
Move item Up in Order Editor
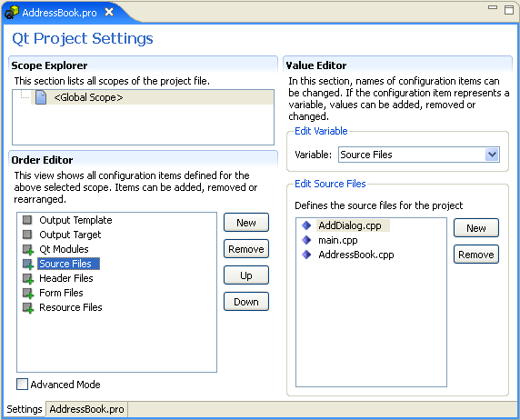pyautogui.click(x=246, y=275)
